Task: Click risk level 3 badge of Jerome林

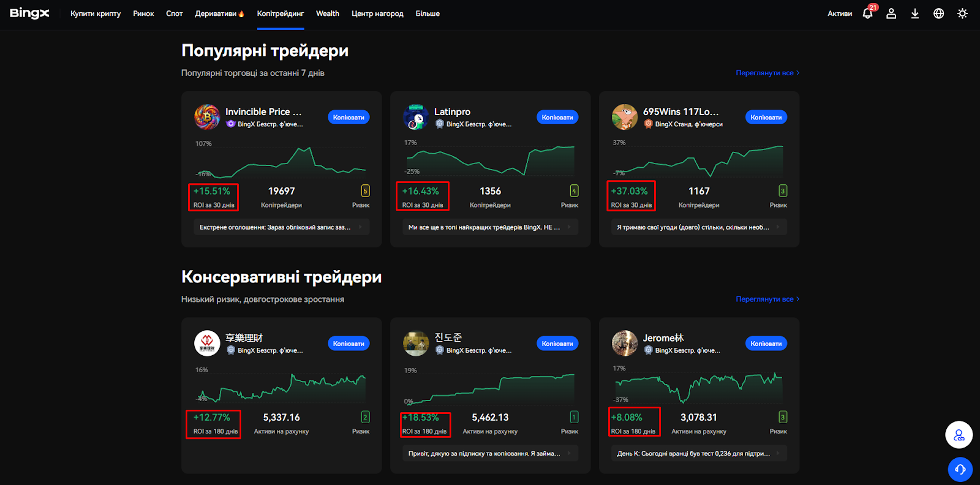Action: (783, 417)
